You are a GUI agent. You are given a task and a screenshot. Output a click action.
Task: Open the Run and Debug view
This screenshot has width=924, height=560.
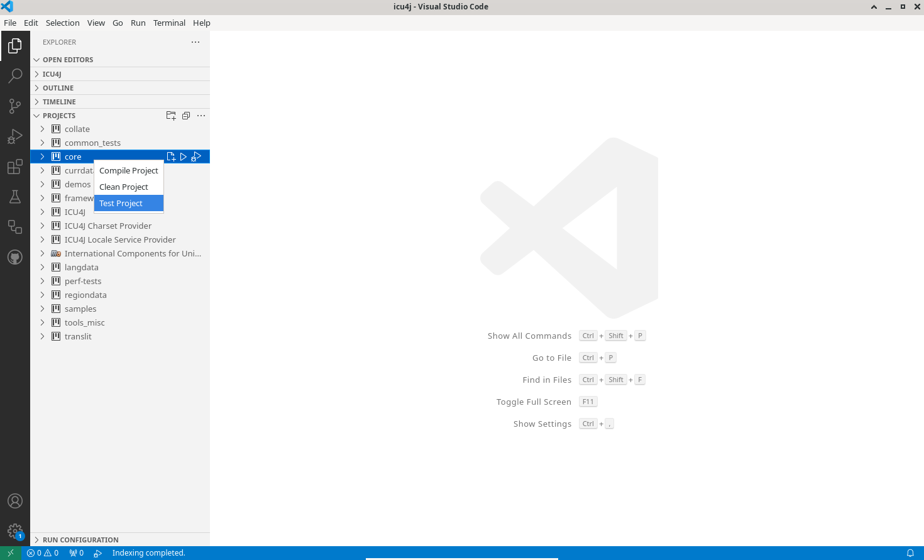point(15,136)
